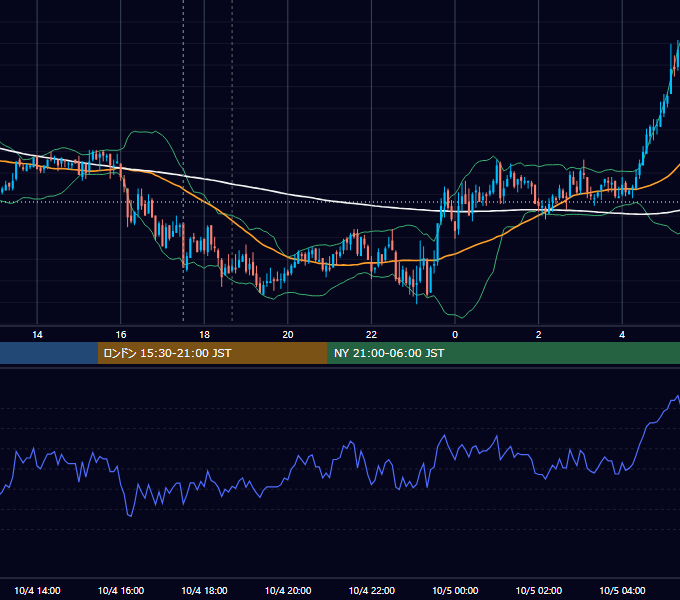This screenshot has height=600, width=680.
Task: Click the 20 hour axis label
Action: pyautogui.click(x=288, y=335)
